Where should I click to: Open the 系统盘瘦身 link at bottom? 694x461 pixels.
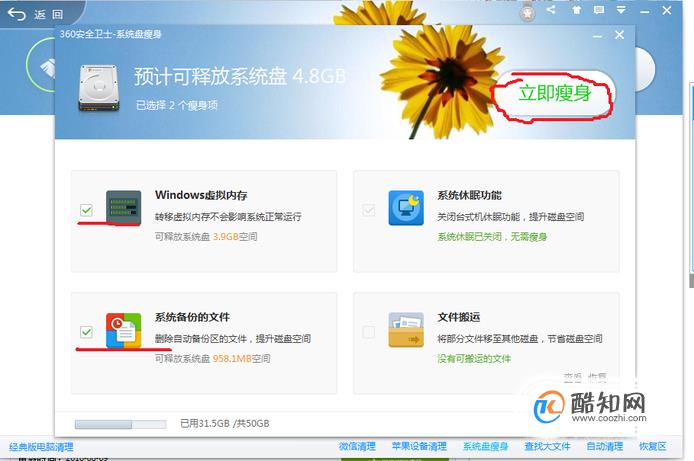pos(486,446)
